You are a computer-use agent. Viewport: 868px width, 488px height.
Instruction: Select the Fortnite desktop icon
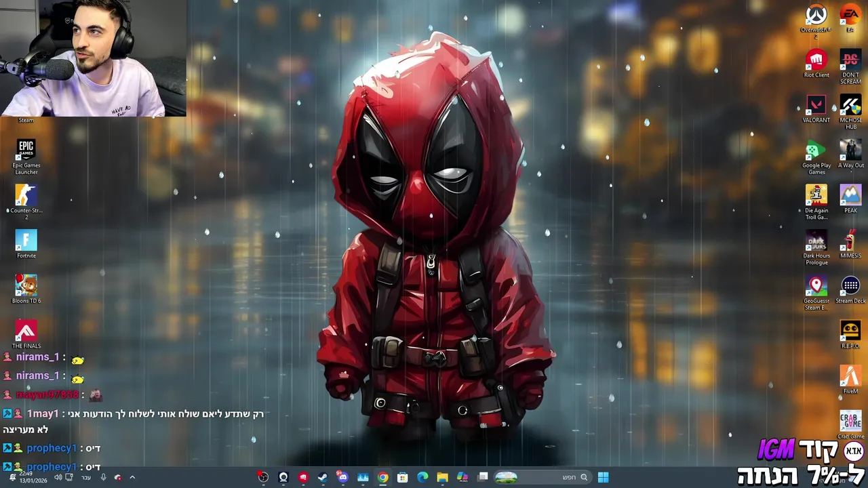tap(26, 244)
